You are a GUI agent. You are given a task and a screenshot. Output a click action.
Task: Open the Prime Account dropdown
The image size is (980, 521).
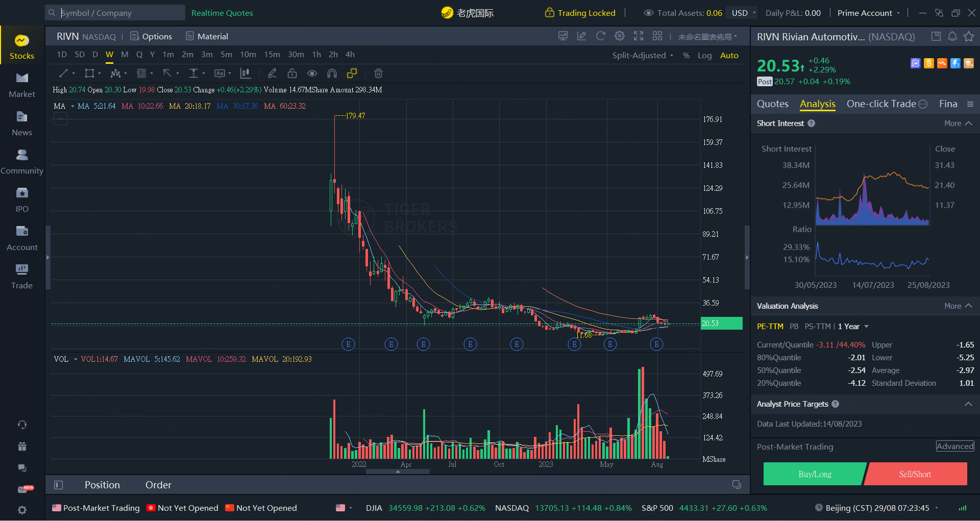point(868,13)
